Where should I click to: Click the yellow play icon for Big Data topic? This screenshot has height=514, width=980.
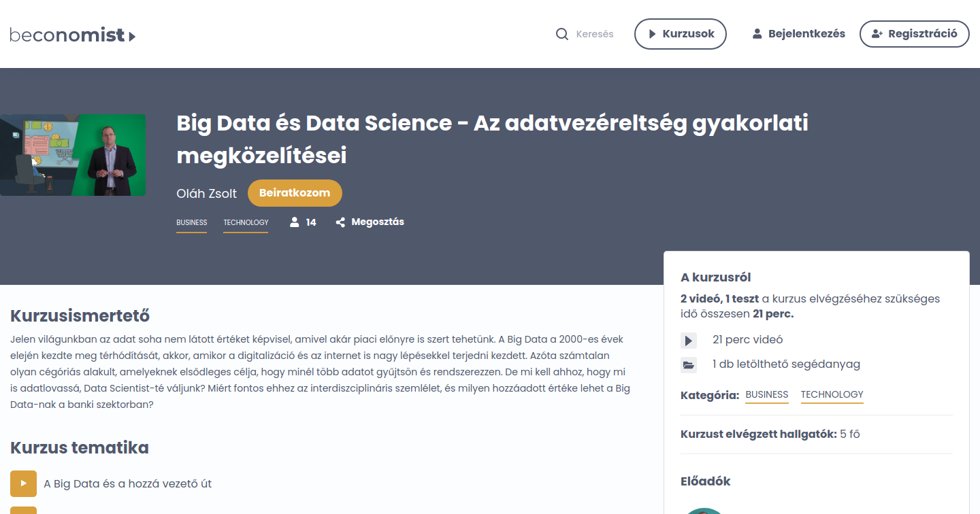[x=23, y=483]
